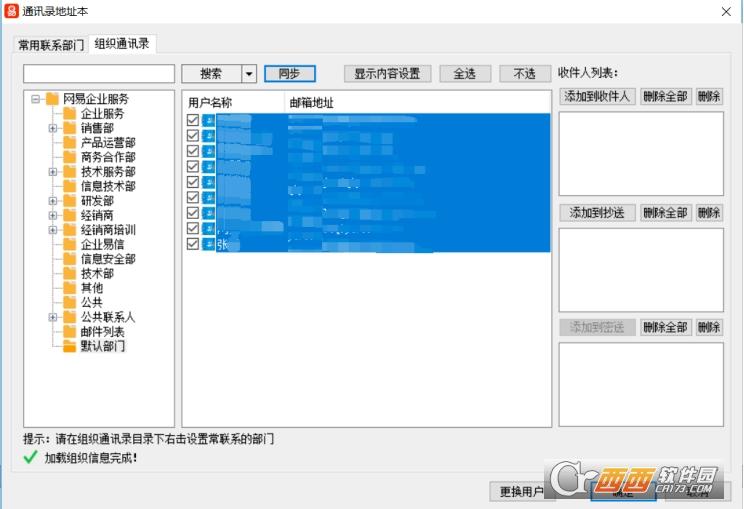Click the folder icon beside 技术部

(x=70, y=274)
